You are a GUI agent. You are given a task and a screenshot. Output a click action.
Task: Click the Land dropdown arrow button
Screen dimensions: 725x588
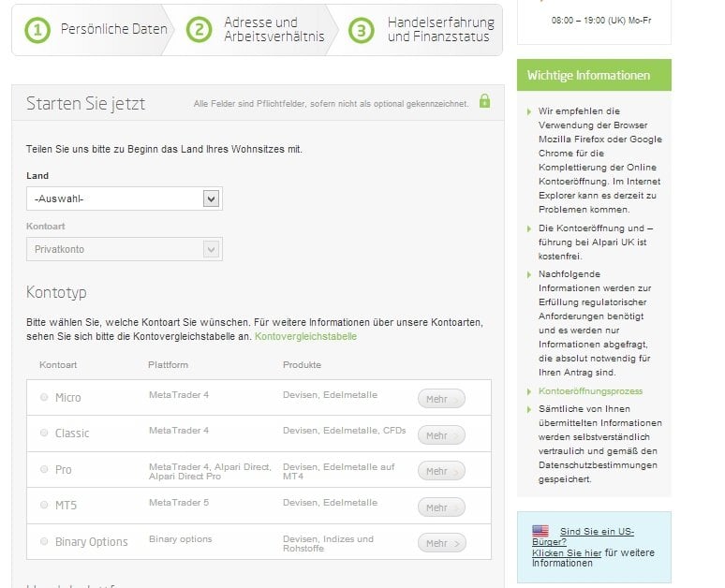(x=212, y=198)
